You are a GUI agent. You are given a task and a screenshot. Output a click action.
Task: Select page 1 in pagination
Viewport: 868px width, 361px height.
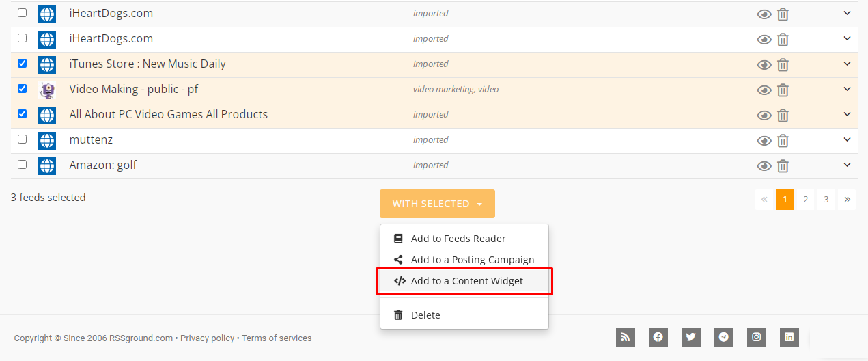[x=785, y=200]
